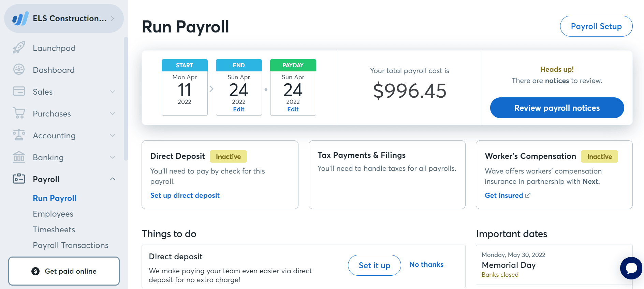The image size is (644, 289).
Task: Open the Employees page
Action: [53, 214]
